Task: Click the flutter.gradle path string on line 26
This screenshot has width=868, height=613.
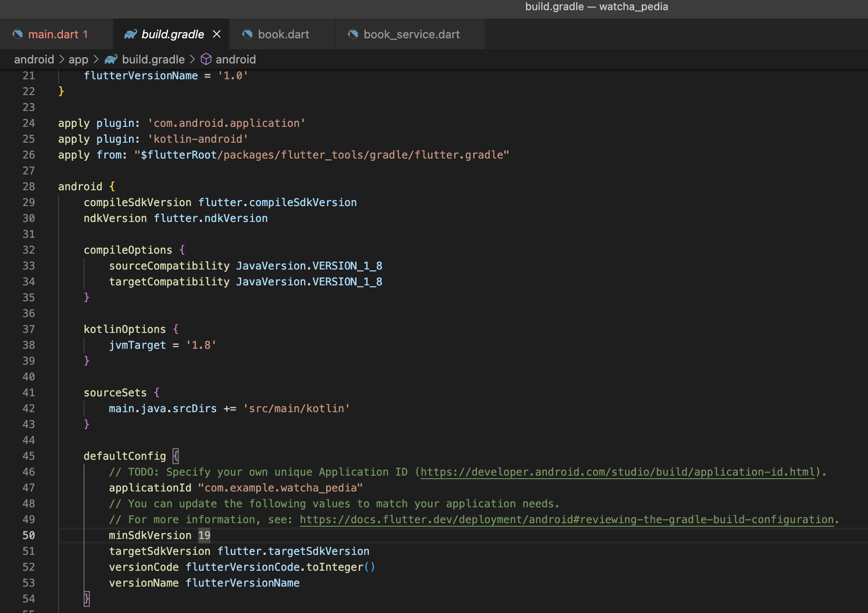Action: [322, 155]
